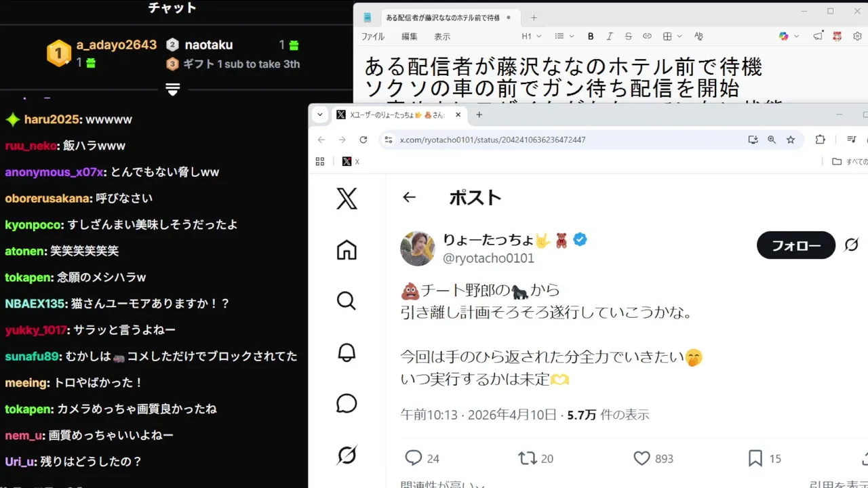Go forward in the browser
Image resolution: width=868 pixels, height=488 pixels.
[x=342, y=140]
